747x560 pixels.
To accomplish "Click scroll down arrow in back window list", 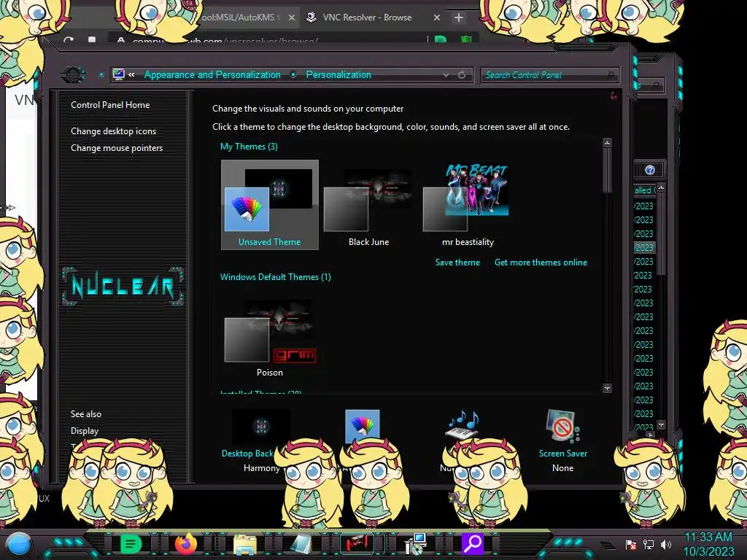I will tap(661, 424).
